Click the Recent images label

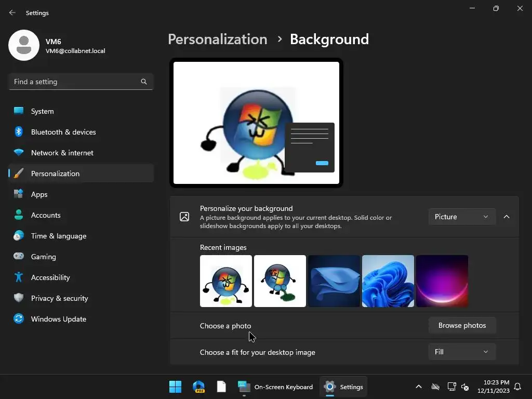click(223, 247)
